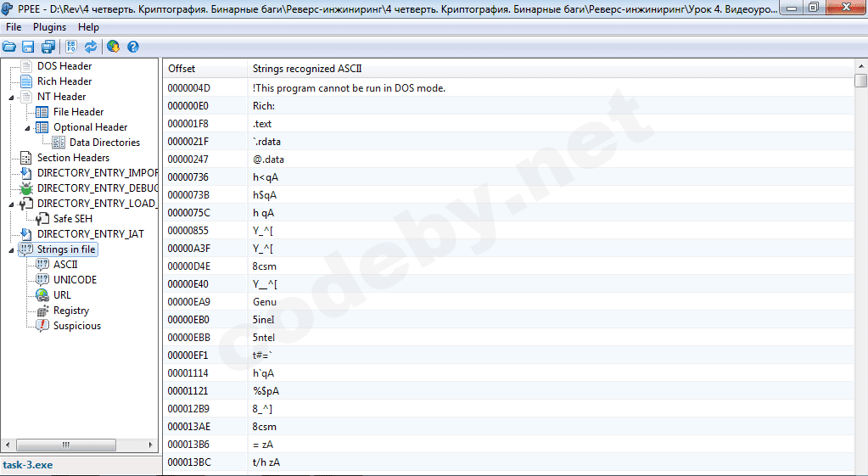Click the NT Header page icon
The width and height of the screenshot is (868, 476).
(x=26, y=97)
